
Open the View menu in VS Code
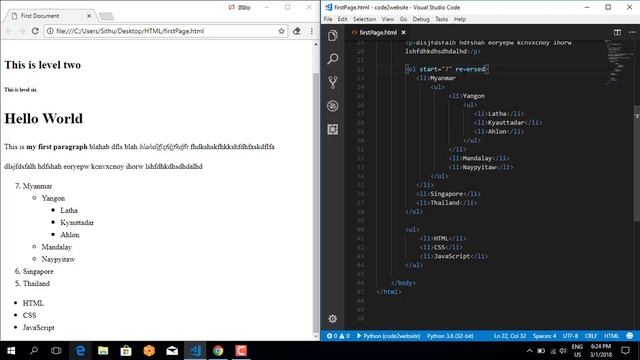pos(388,19)
